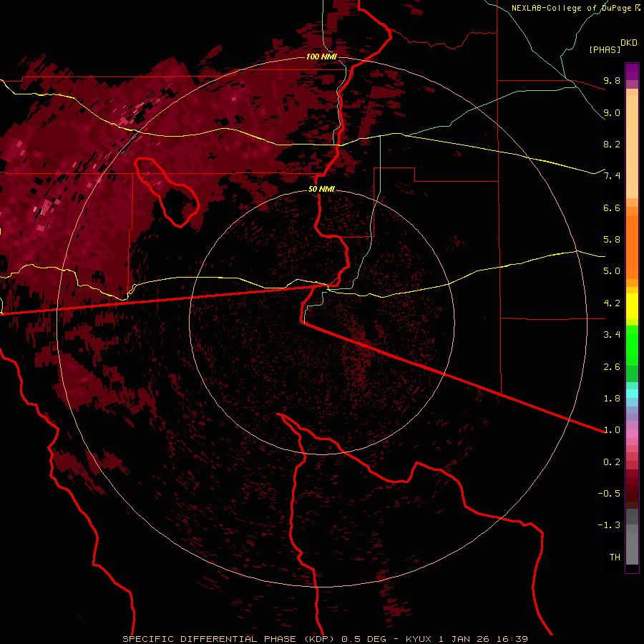
Task: Click the 7.4 scale value label
Action: pyautogui.click(x=612, y=176)
